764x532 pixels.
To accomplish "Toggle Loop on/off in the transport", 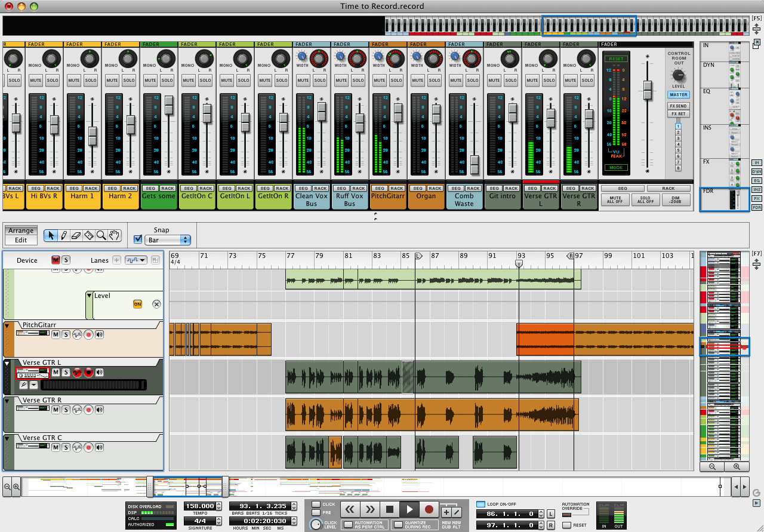I will (482, 504).
